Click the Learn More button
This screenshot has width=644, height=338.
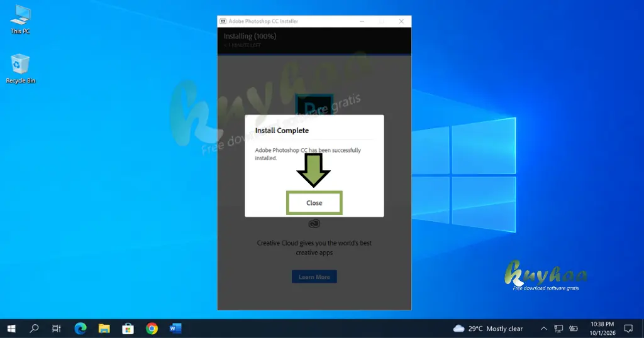tap(314, 277)
